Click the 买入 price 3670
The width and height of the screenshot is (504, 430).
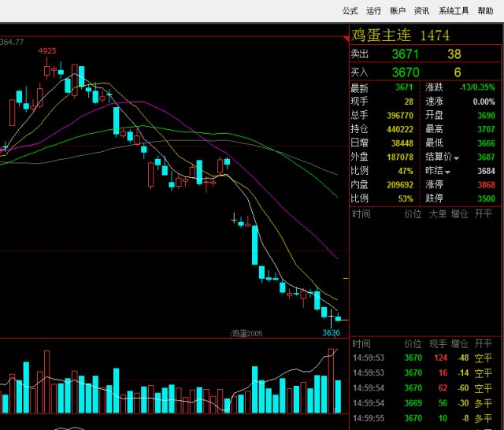click(x=406, y=72)
